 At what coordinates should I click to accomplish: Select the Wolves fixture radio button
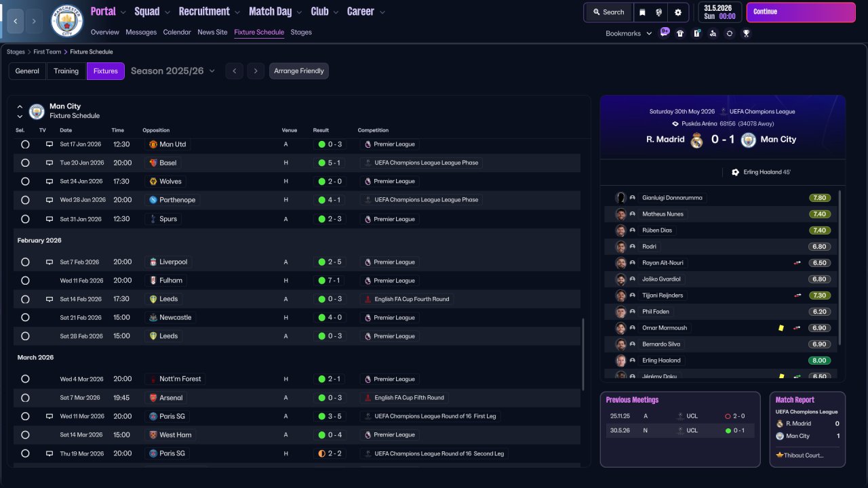click(x=25, y=182)
